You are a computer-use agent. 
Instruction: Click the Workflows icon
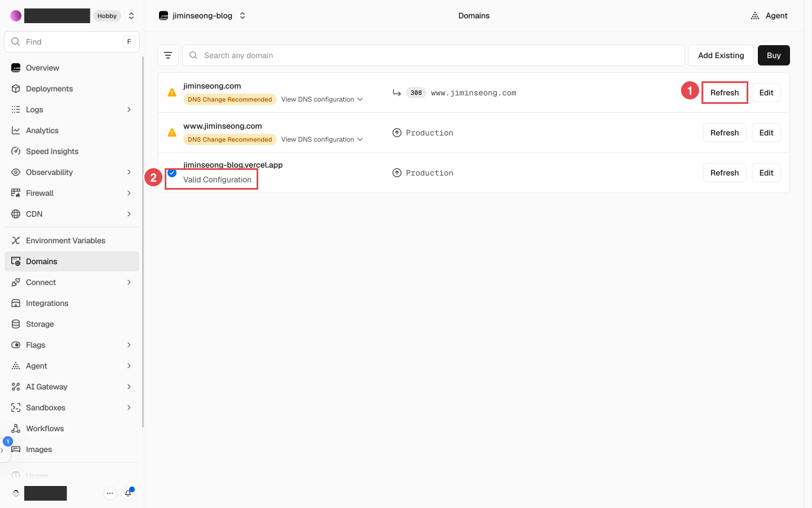[x=16, y=428]
